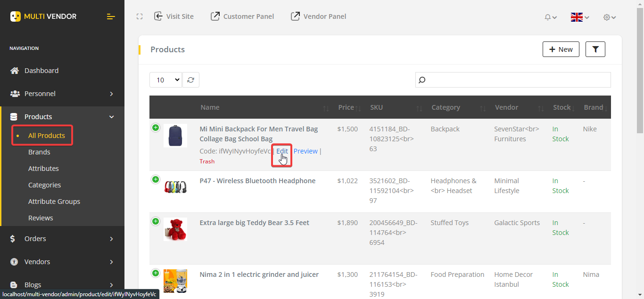This screenshot has height=299, width=644.
Task: Select Brands in the Products menu
Action: [x=39, y=152]
